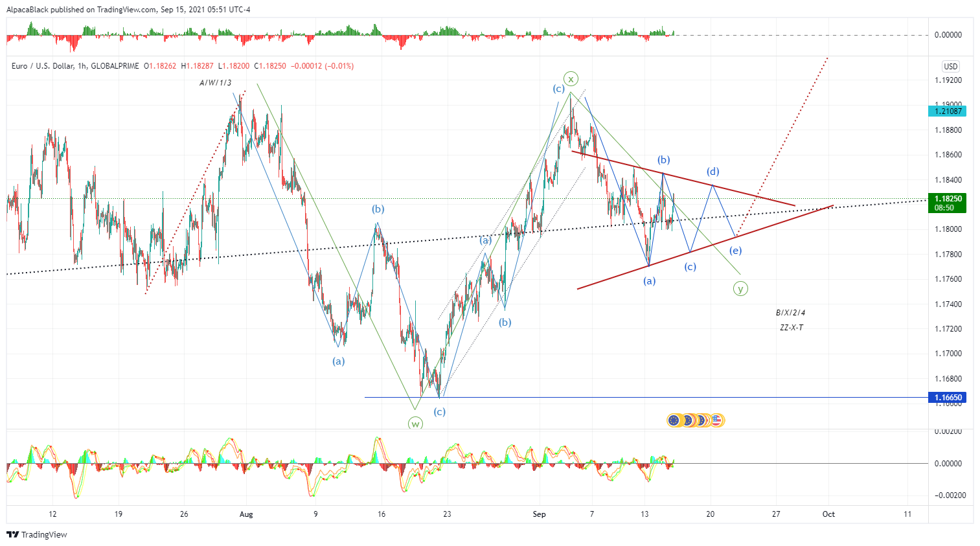The height and width of the screenshot is (546, 980).
Task: Click the 1.21087 price label
Action: [948, 111]
